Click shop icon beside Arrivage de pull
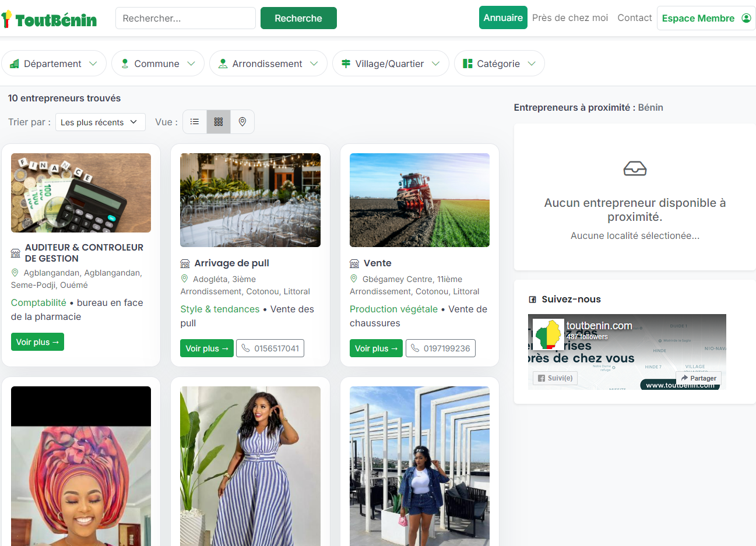The image size is (756, 546). point(185,263)
